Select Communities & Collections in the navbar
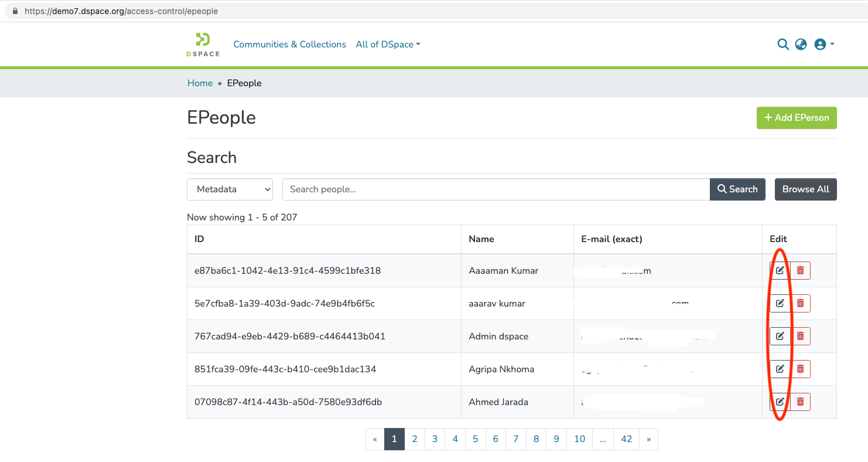The width and height of the screenshot is (868, 462). 289,44
